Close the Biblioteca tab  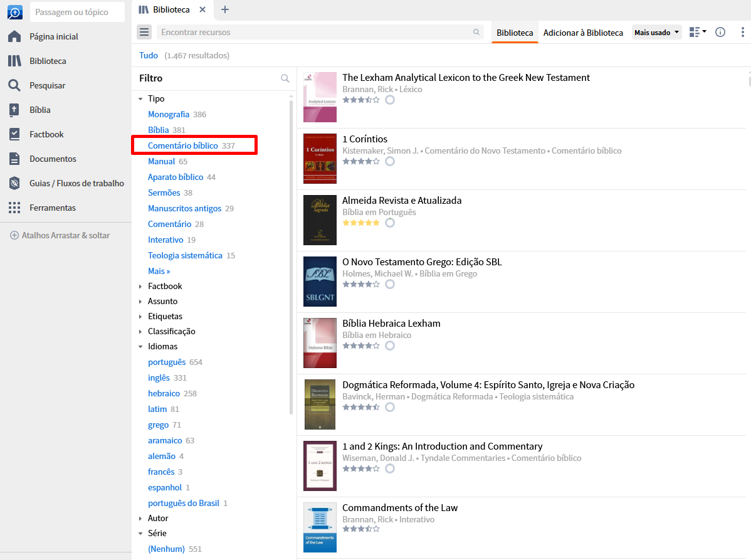pos(202,9)
